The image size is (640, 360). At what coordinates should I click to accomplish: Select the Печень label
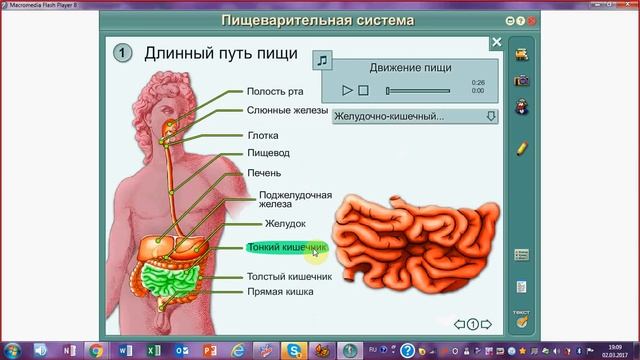click(264, 173)
